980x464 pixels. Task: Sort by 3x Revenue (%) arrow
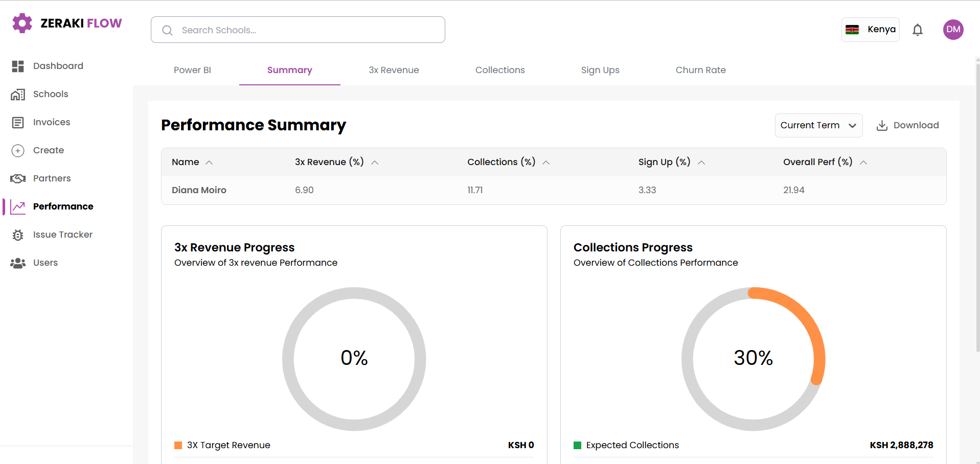375,163
